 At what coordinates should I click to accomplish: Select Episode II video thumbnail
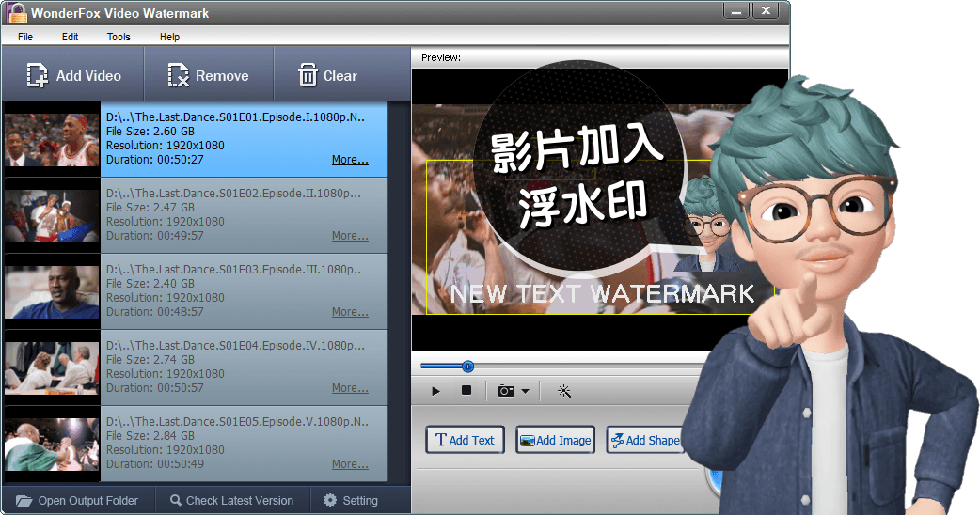(x=52, y=216)
